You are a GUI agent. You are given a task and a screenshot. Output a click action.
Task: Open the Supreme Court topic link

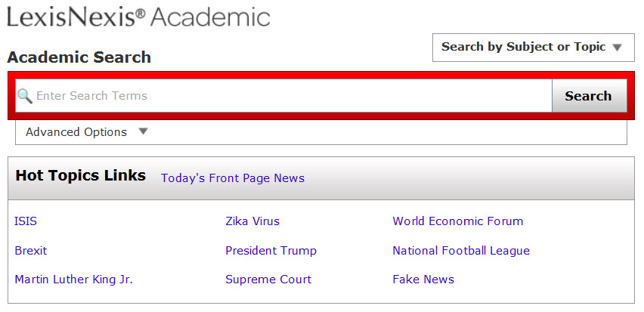(x=268, y=280)
